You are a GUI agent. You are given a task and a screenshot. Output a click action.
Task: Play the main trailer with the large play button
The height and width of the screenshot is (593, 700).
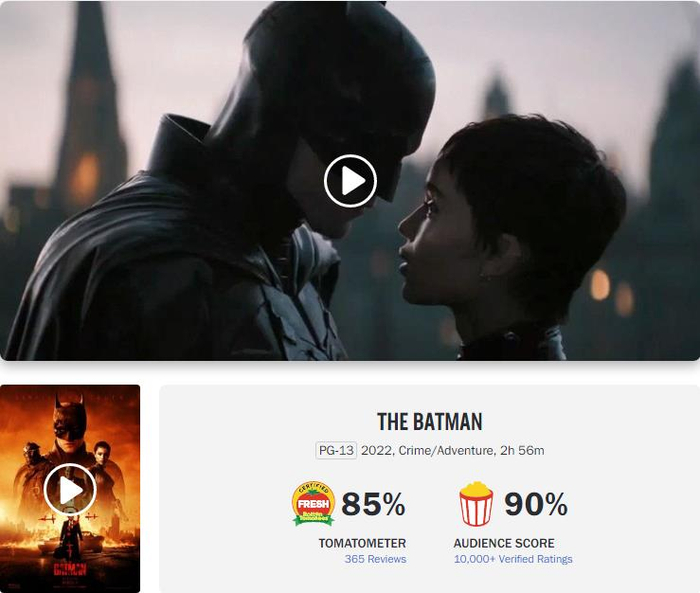(x=350, y=181)
